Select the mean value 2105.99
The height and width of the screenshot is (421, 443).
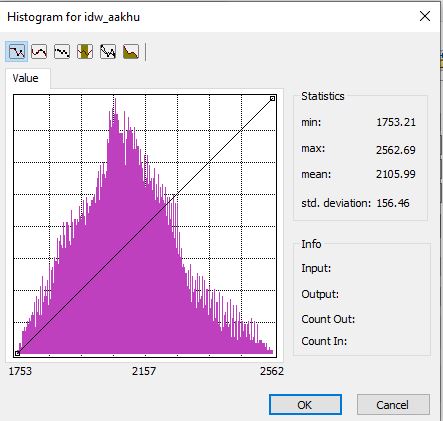click(396, 174)
